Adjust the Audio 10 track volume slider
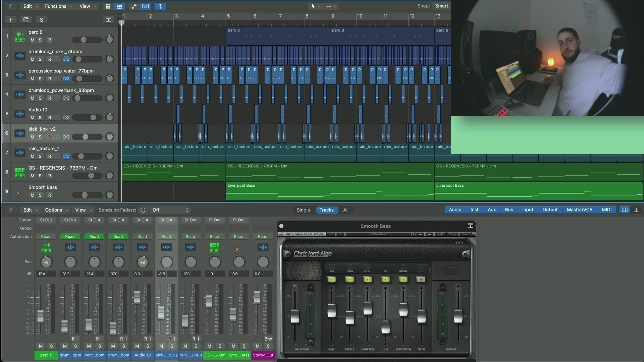This screenshot has height=362, width=644. [x=87, y=118]
